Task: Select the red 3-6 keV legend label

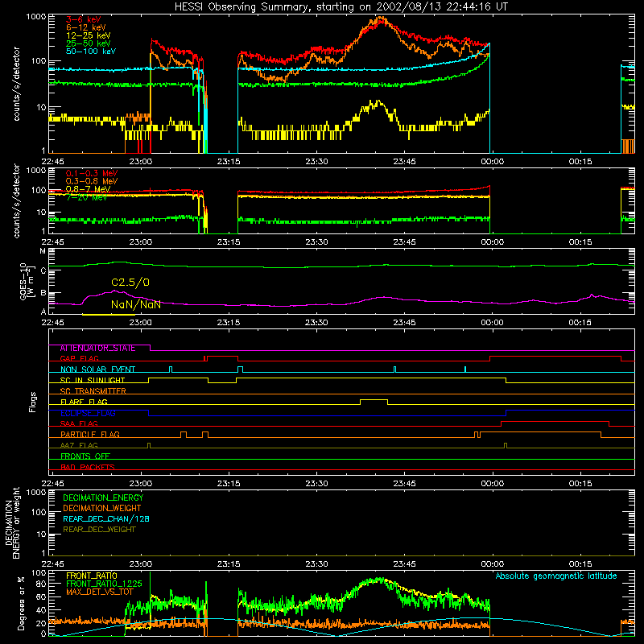Action: click(84, 19)
